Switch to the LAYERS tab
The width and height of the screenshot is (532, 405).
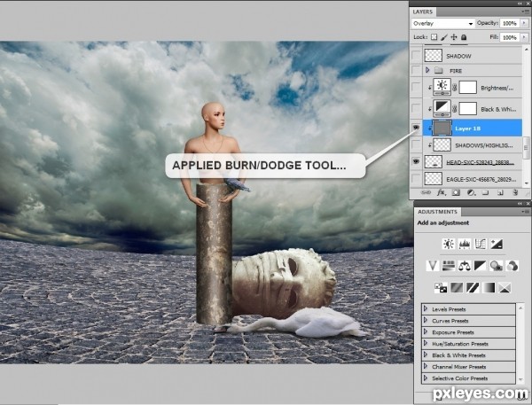tap(423, 12)
